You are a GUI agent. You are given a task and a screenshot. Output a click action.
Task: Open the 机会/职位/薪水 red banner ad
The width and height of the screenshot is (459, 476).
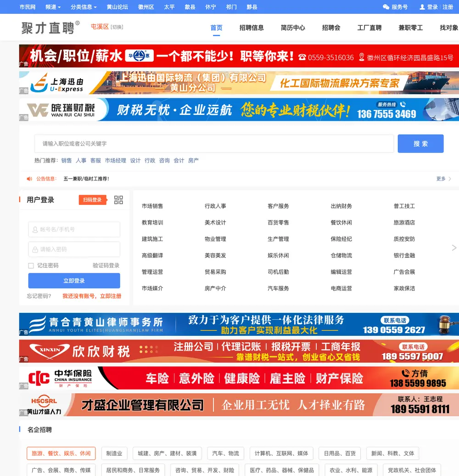239,56
